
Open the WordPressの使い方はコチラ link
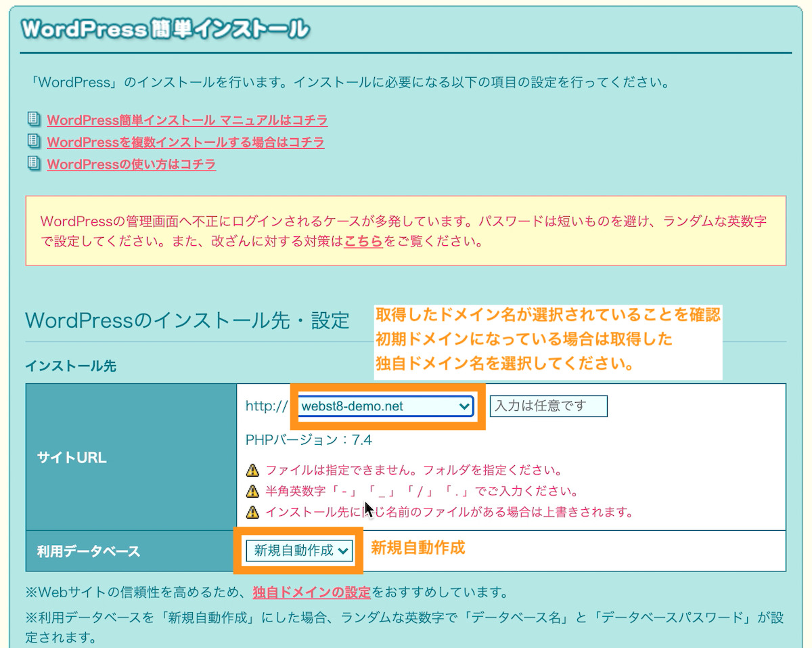click(131, 164)
